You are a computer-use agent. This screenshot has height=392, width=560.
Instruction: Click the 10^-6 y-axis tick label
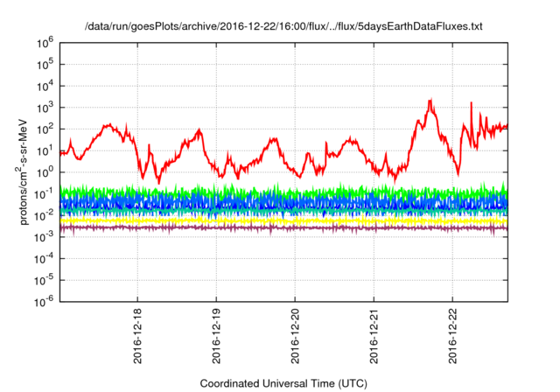click(x=44, y=302)
